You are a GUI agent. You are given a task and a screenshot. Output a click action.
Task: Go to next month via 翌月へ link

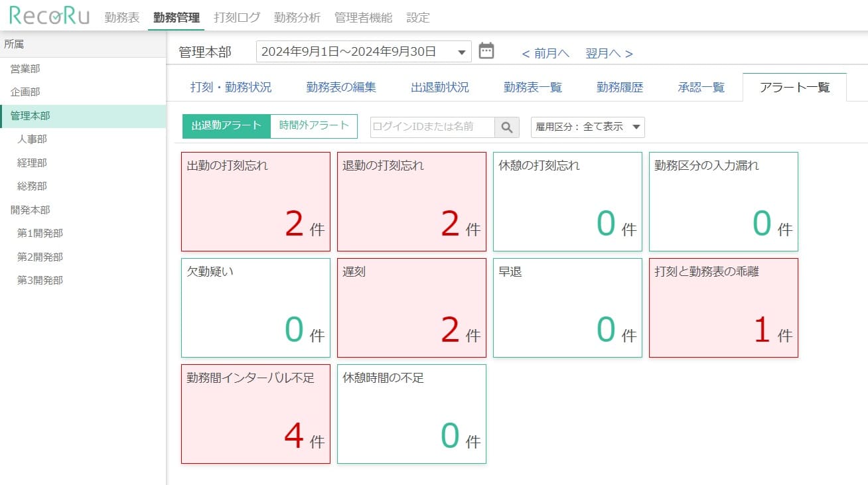[605, 53]
